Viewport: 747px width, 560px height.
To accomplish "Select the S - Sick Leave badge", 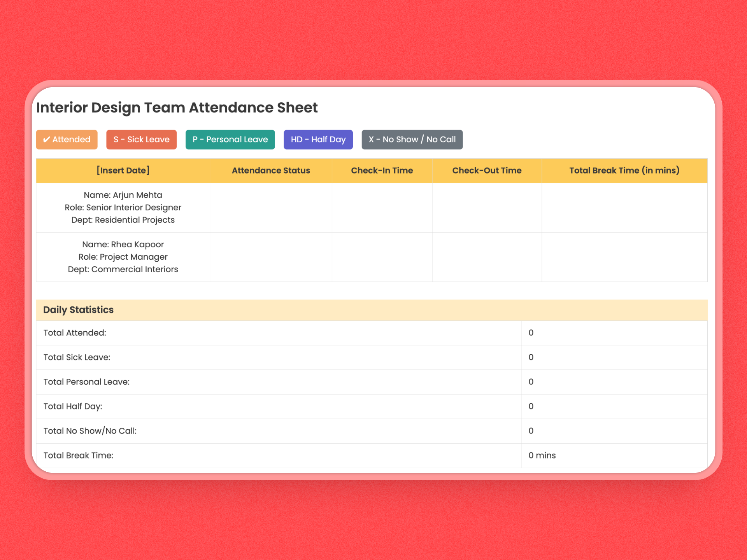I will pyautogui.click(x=141, y=140).
